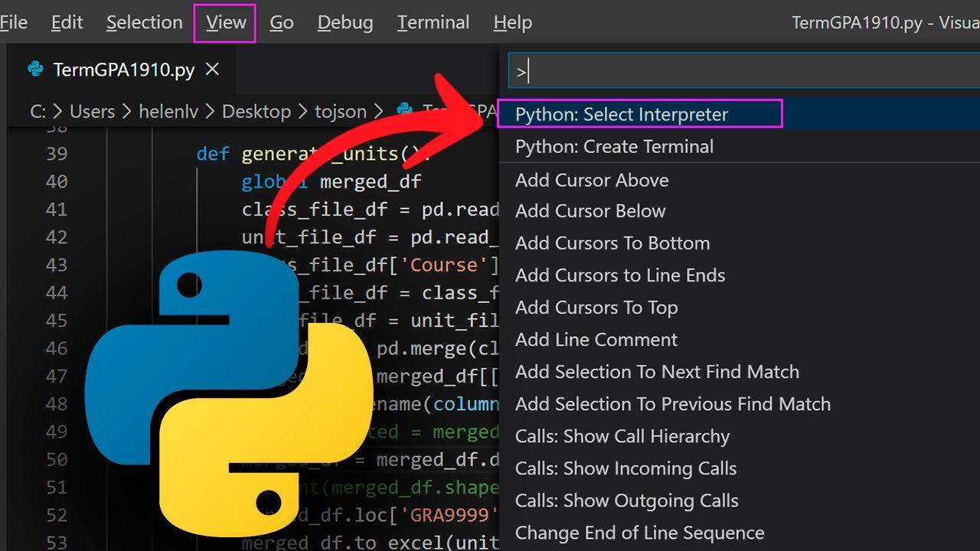This screenshot has width=980, height=551.
Task: Click the 'class_file_df' text on line 41
Action: click(x=315, y=210)
